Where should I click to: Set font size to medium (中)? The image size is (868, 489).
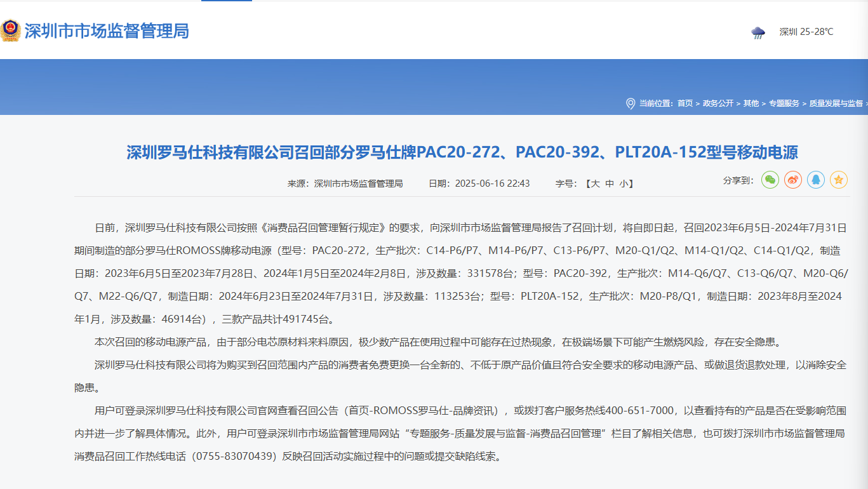click(610, 184)
